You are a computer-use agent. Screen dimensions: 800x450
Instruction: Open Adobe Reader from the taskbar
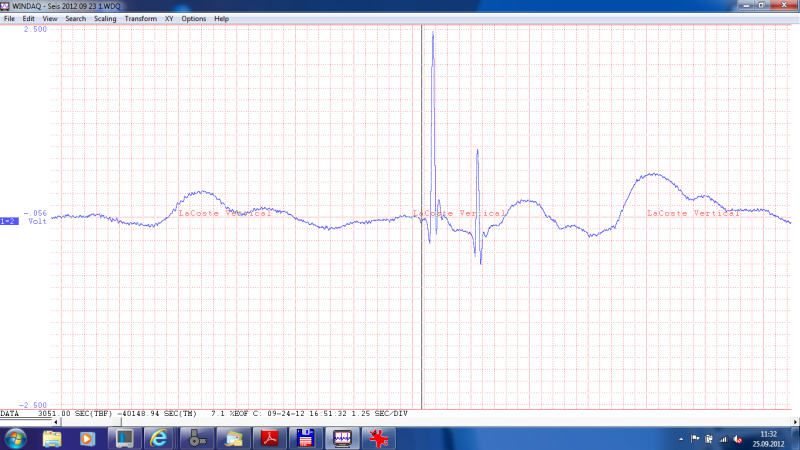[x=269, y=439]
